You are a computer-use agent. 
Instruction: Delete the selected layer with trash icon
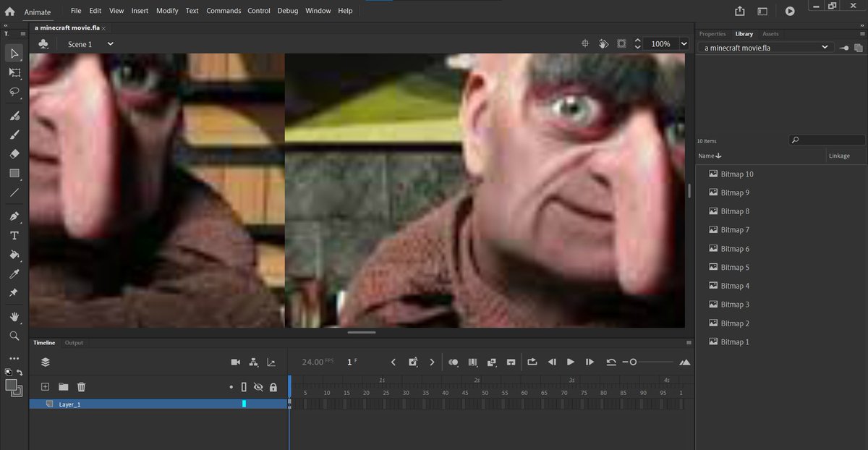(x=81, y=387)
